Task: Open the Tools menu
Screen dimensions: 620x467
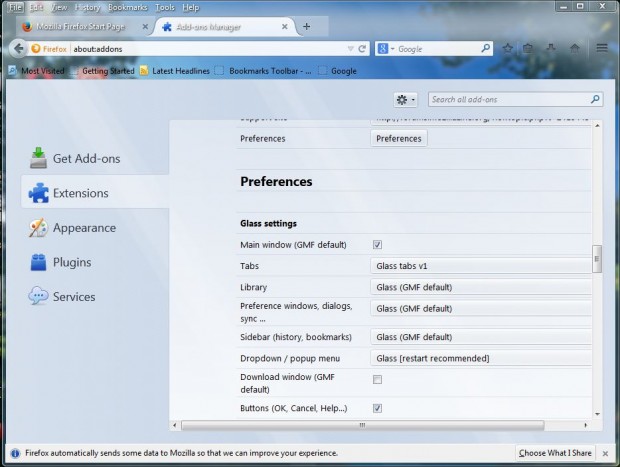Action: coord(164,7)
